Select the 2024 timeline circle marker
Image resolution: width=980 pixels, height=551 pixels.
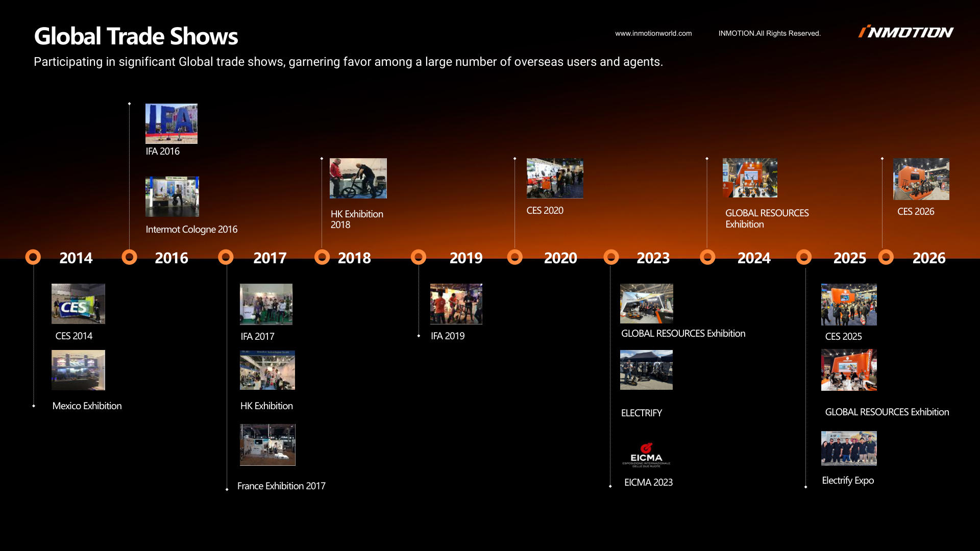click(x=707, y=257)
